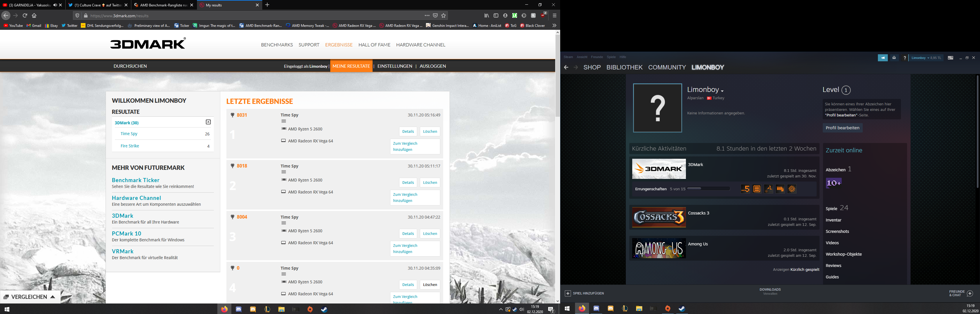Show more bookmarks overflow chevron
Screen dimensions: 980x314
point(554,25)
